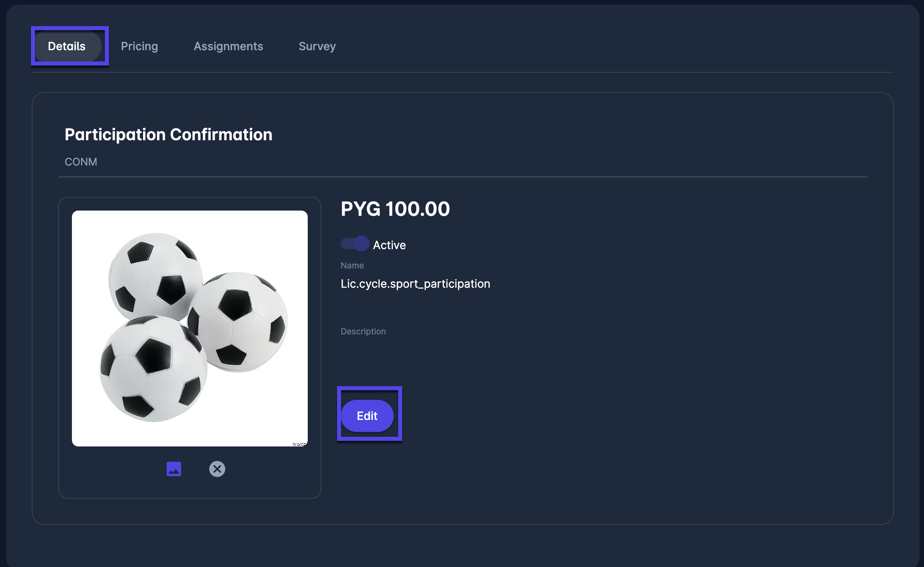Toggle the Active switch off
This screenshot has width=924, height=567.
click(355, 244)
